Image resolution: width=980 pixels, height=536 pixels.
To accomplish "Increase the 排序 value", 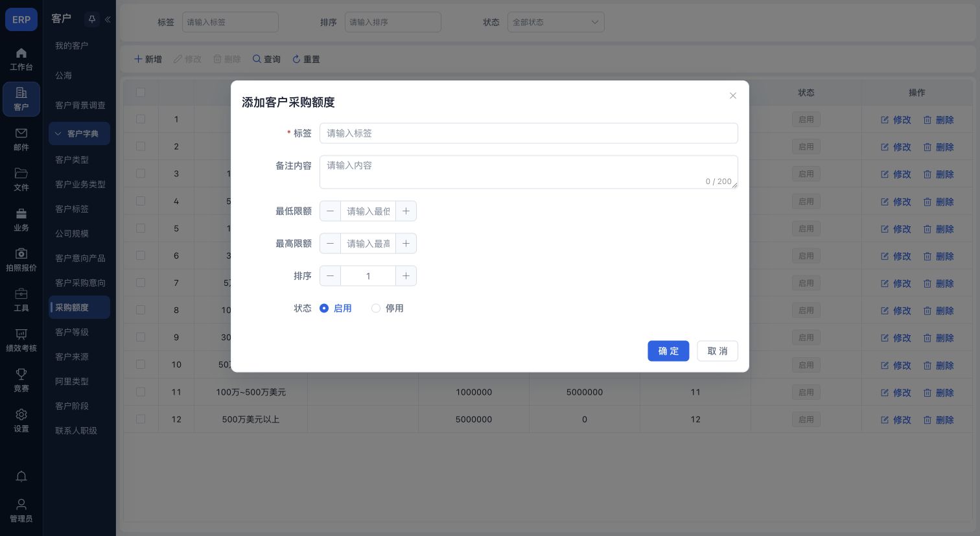I will (406, 276).
